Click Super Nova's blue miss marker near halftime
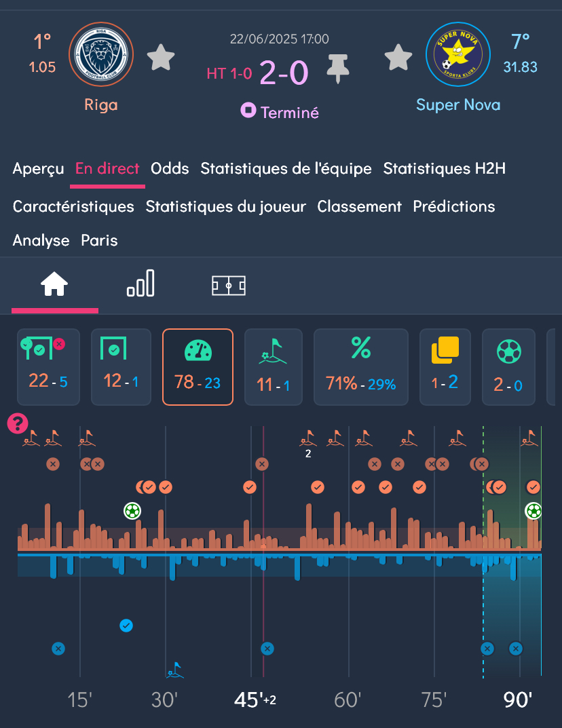 pos(267,649)
